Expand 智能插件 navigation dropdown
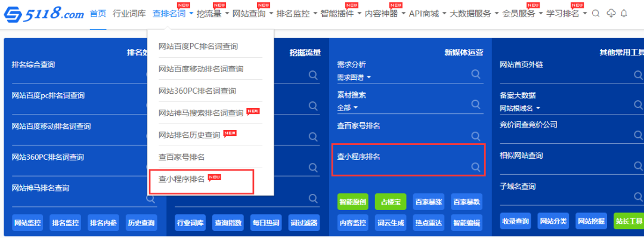The width and height of the screenshot is (644, 238). [x=341, y=14]
